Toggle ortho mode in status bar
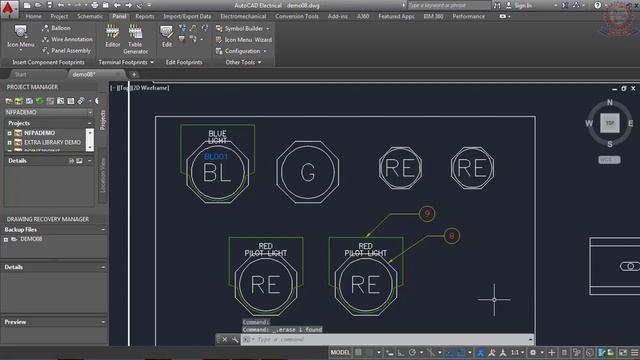Image resolution: width=640 pixels, height=360 pixels. (x=401, y=352)
